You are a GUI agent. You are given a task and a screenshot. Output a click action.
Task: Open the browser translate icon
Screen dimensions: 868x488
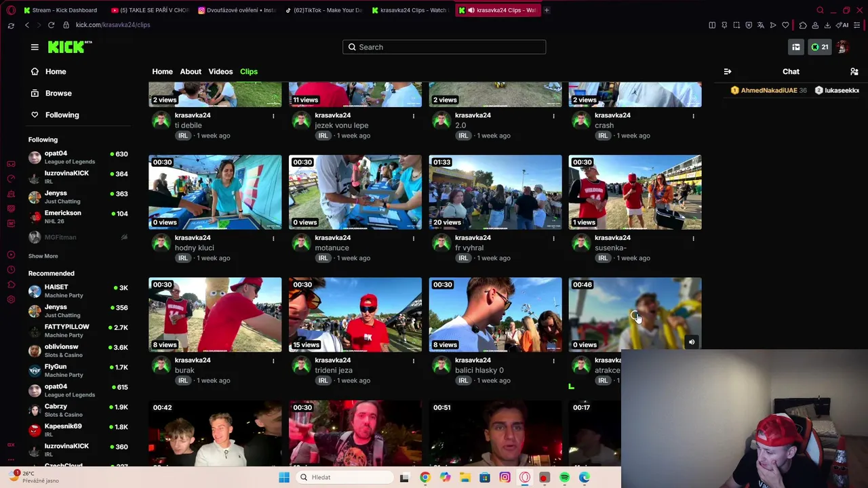pyautogui.click(x=761, y=25)
